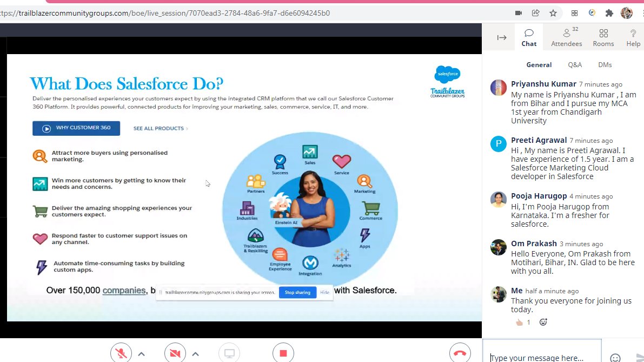Open emoji picker beside message field

(615, 358)
